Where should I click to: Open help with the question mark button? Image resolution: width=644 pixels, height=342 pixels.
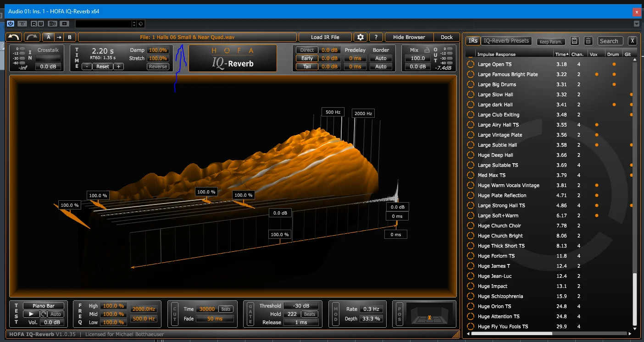376,37
